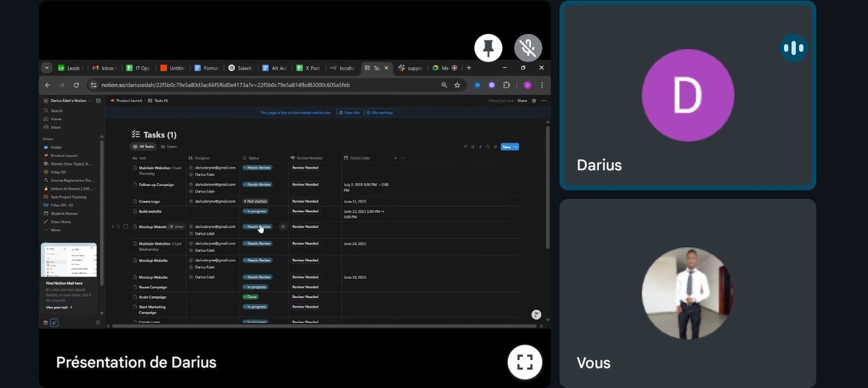Click the Action Date column header
Screen dimensions: 868x388
tap(366, 158)
